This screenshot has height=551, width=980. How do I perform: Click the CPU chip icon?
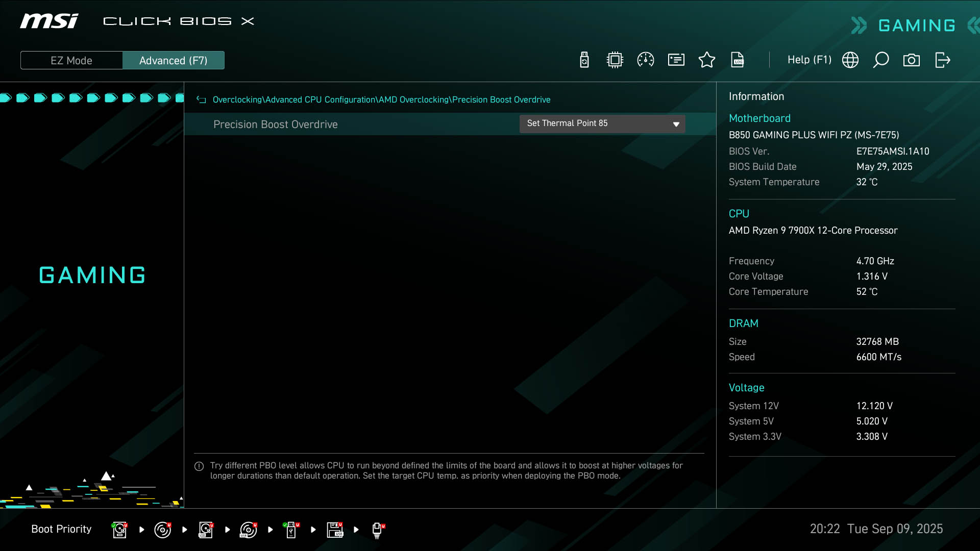coord(615,60)
